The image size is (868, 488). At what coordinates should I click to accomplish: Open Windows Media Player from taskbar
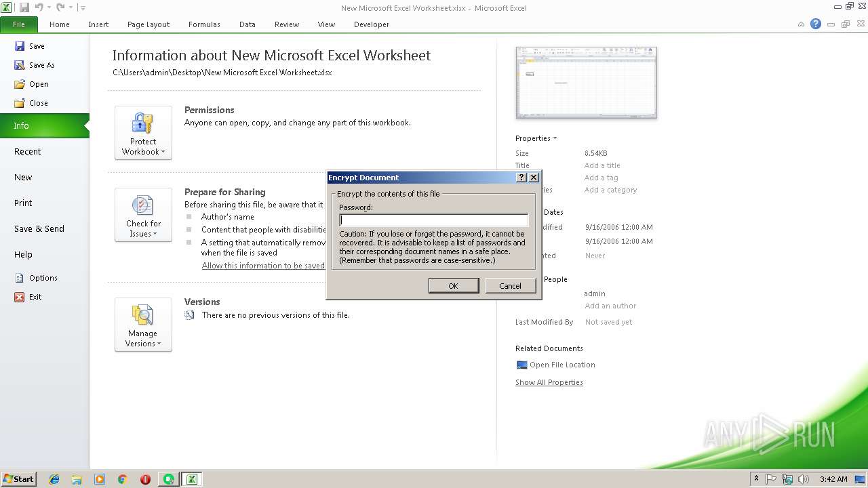click(x=100, y=479)
